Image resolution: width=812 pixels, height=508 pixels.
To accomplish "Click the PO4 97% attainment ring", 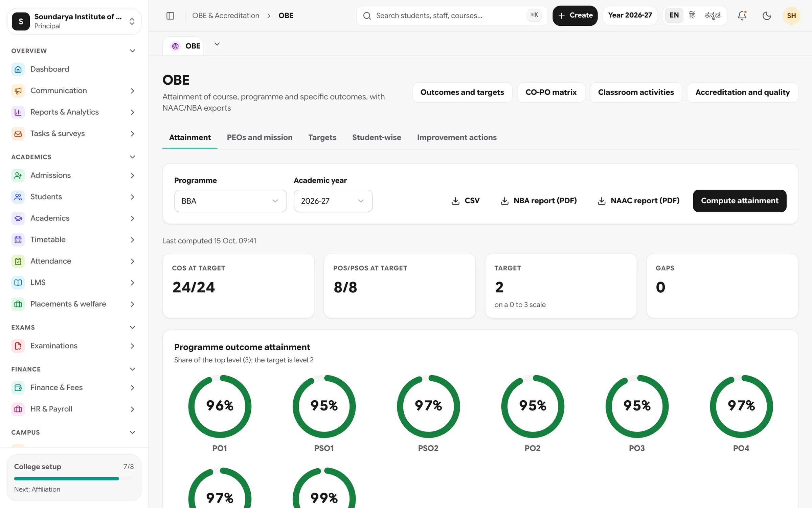I will coord(741,406).
